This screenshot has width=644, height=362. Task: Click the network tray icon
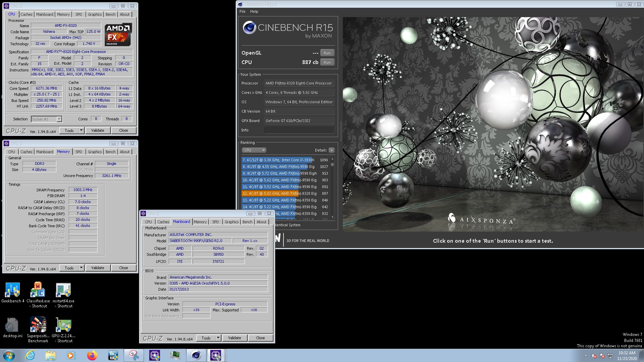[610, 356]
